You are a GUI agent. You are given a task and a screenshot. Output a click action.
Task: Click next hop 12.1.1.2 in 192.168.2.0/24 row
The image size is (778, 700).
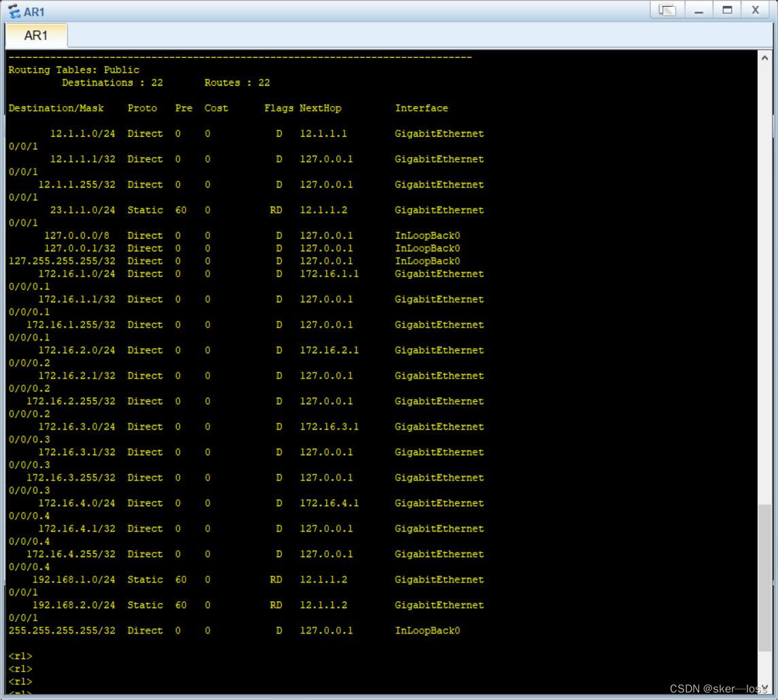(323, 606)
